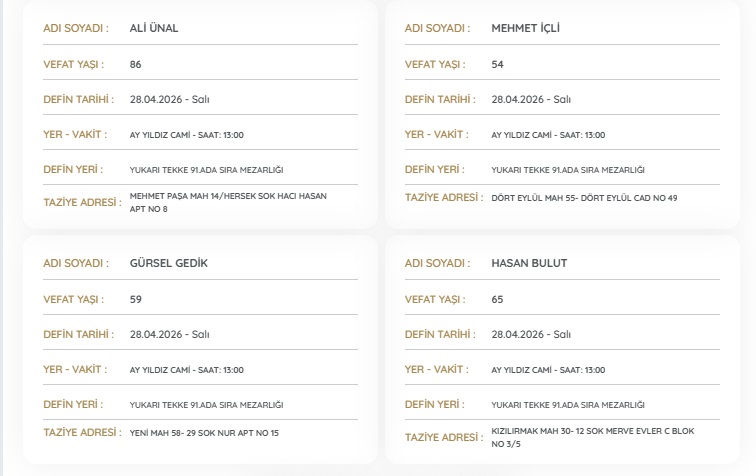This screenshot has width=756, height=476.
Task: Select the burial date in Hasan Bulut's card
Action: click(531, 334)
